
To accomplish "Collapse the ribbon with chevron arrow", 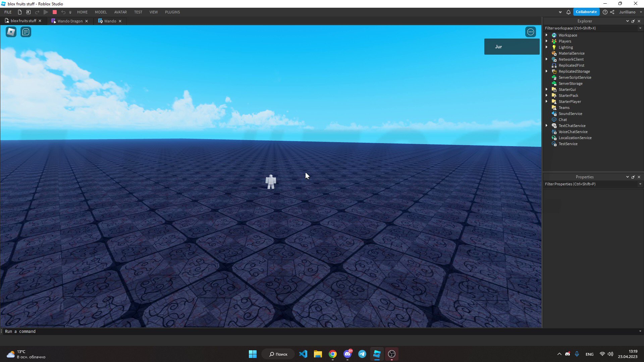I will 560,12.
